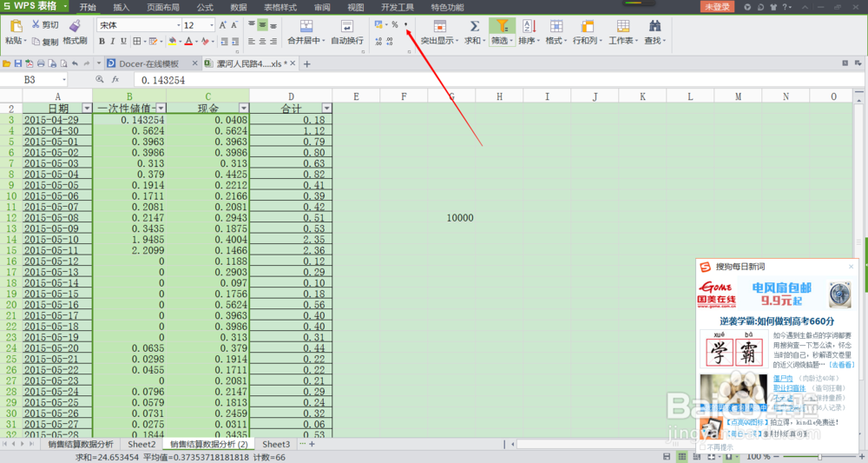Screen dimensions: 868x463
Task: Expand the filter dropdown for 一次性储值 column
Action: [161, 108]
